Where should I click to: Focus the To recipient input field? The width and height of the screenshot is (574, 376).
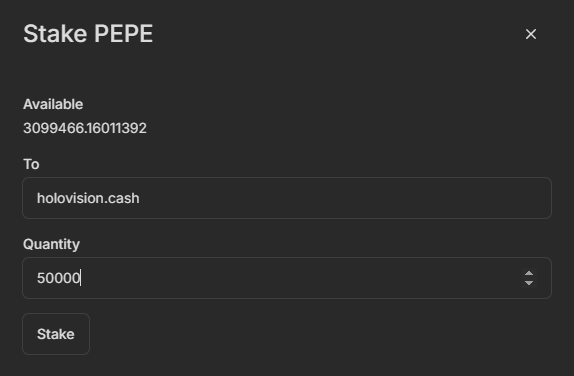pos(287,198)
